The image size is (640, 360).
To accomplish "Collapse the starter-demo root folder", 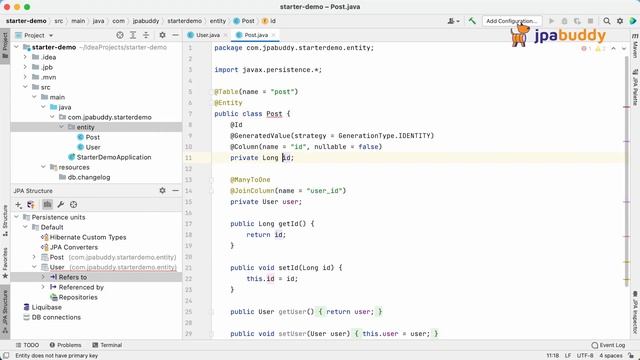I will (16, 47).
